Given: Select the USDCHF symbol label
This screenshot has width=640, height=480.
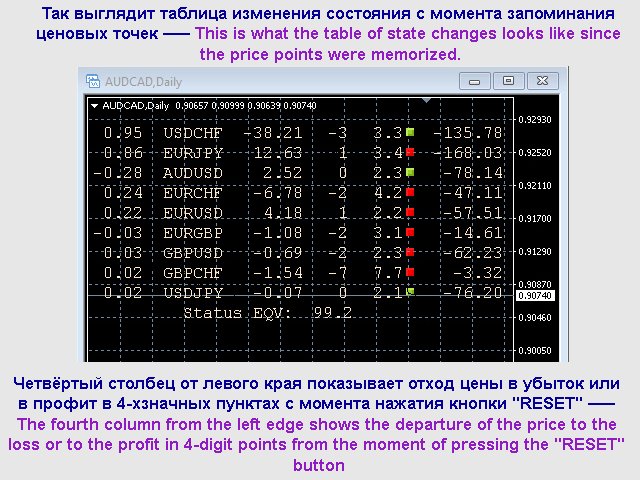Looking at the screenshot, I should 194,133.
